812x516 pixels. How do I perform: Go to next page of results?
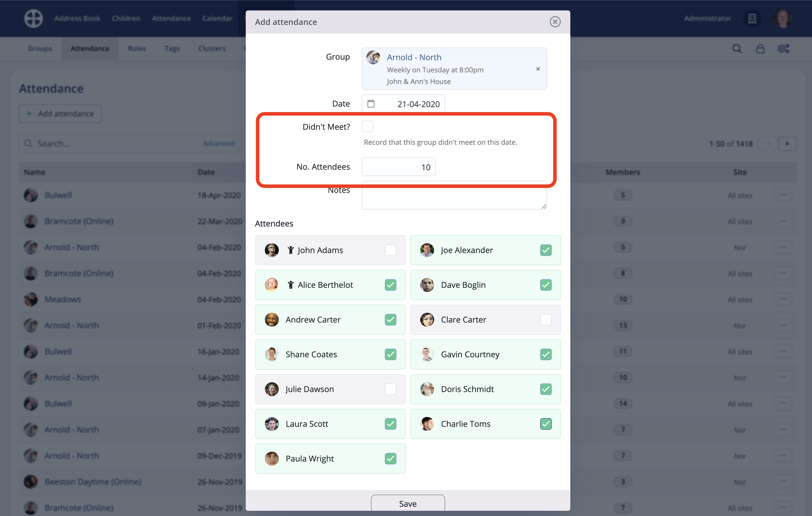click(787, 144)
